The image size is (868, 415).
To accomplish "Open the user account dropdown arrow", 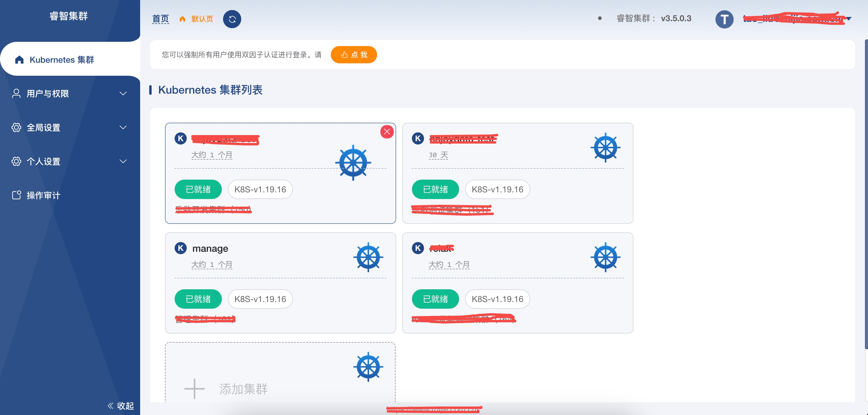I will coord(849,18).
